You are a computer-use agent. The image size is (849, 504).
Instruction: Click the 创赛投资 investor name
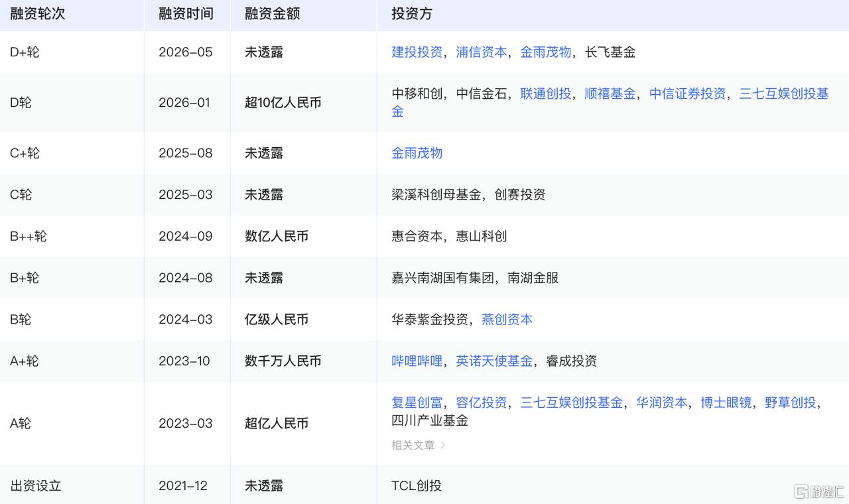point(520,194)
